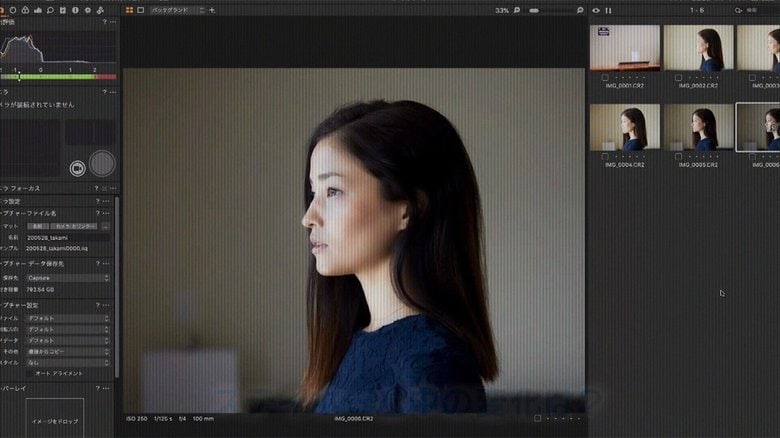Open the 保存先 Capture dropdown

click(68, 278)
